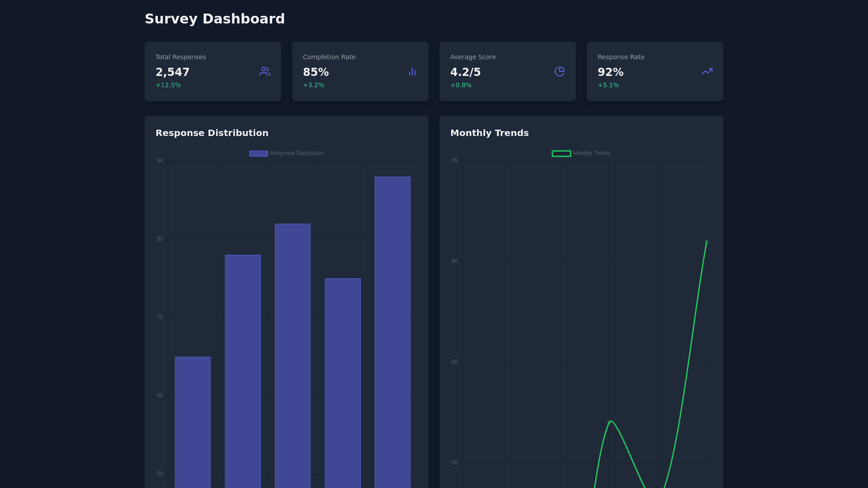Screen dimensions: 868x488
Task: Click the bar chart icon in Completion Rate card
Action: 412,71
